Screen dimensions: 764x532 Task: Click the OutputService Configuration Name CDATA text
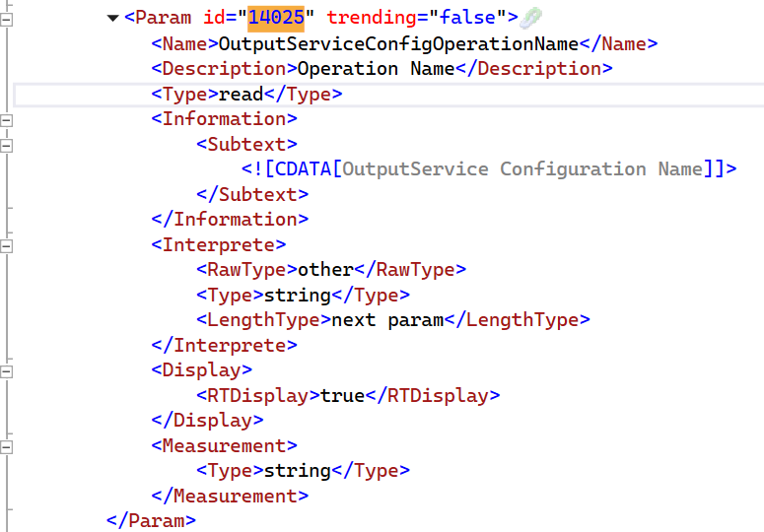coord(523,168)
